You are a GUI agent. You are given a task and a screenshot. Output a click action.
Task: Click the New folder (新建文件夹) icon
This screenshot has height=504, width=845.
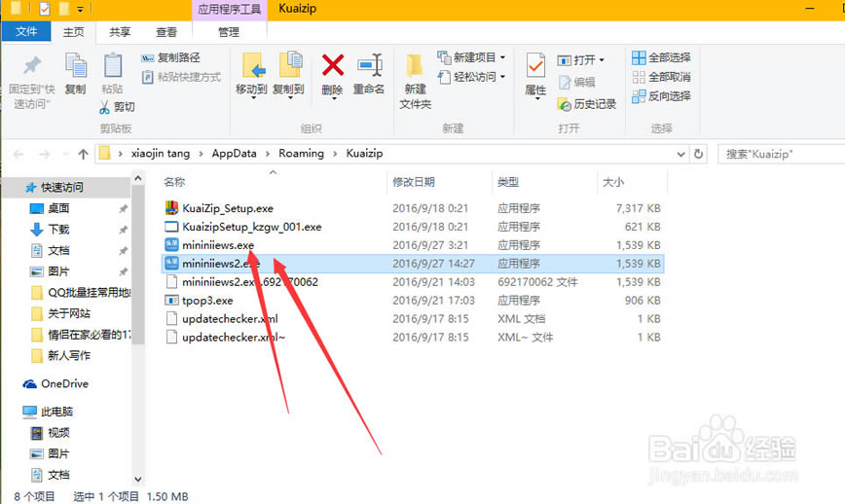tap(414, 66)
